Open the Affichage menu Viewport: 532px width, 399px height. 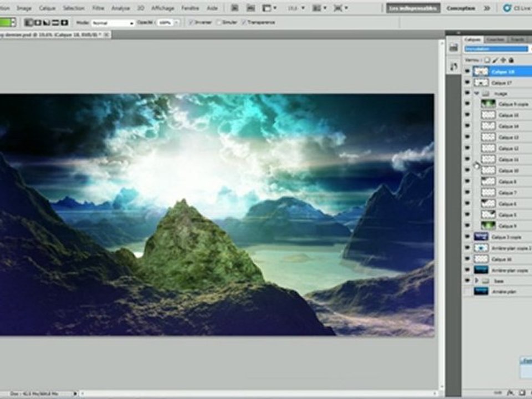[x=163, y=8]
